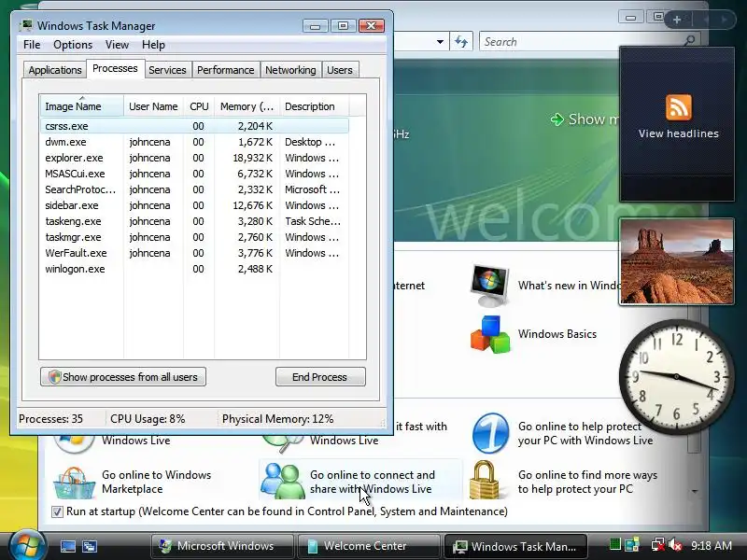Click the desert slideshow gadget picture
Viewport: 747px width, 560px height.
pos(676,261)
